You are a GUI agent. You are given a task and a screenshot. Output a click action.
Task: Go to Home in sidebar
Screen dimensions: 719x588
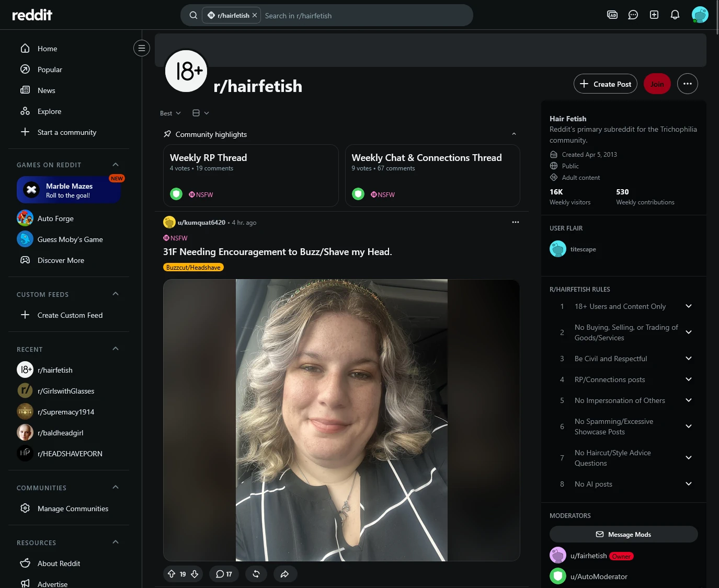(69, 49)
